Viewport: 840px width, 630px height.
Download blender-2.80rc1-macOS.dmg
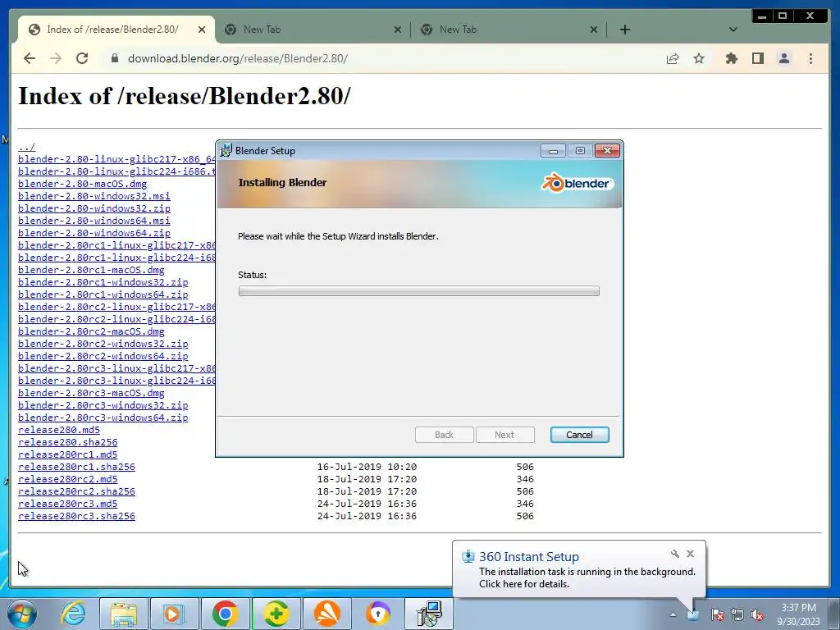tap(91, 270)
